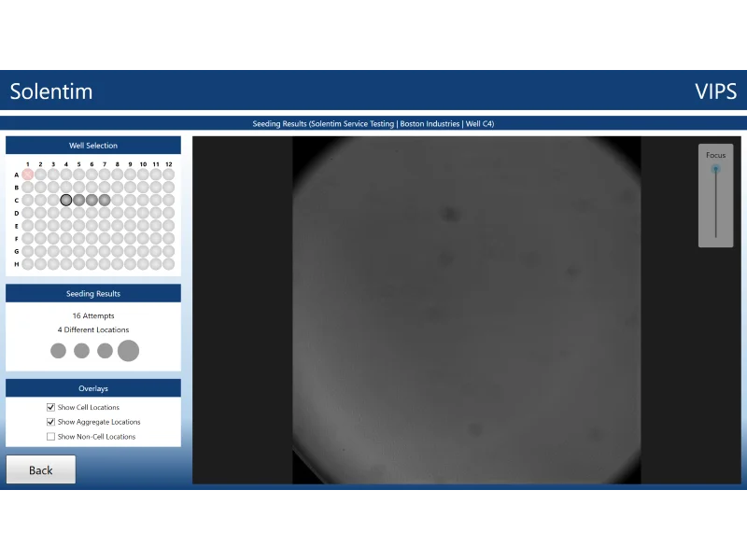The image size is (747, 560).
Task: Pick well C6 in the plate map
Action: (x=92, y=200)
